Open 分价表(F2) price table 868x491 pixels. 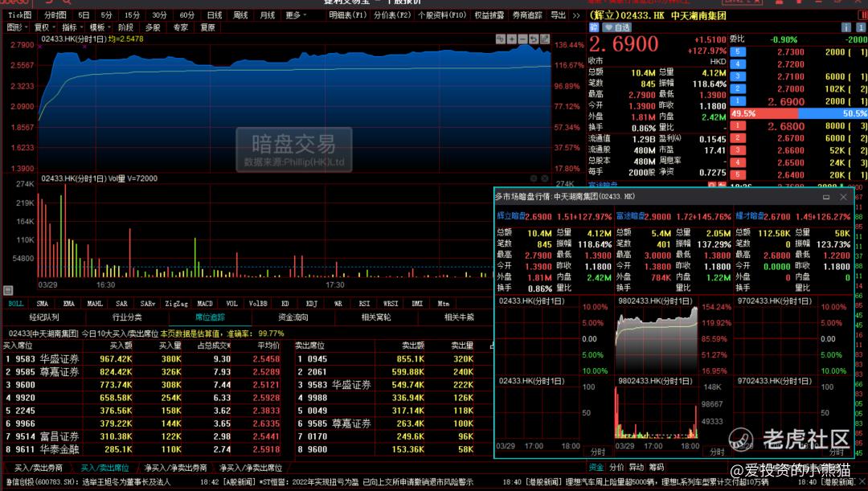tap(392, 15)
